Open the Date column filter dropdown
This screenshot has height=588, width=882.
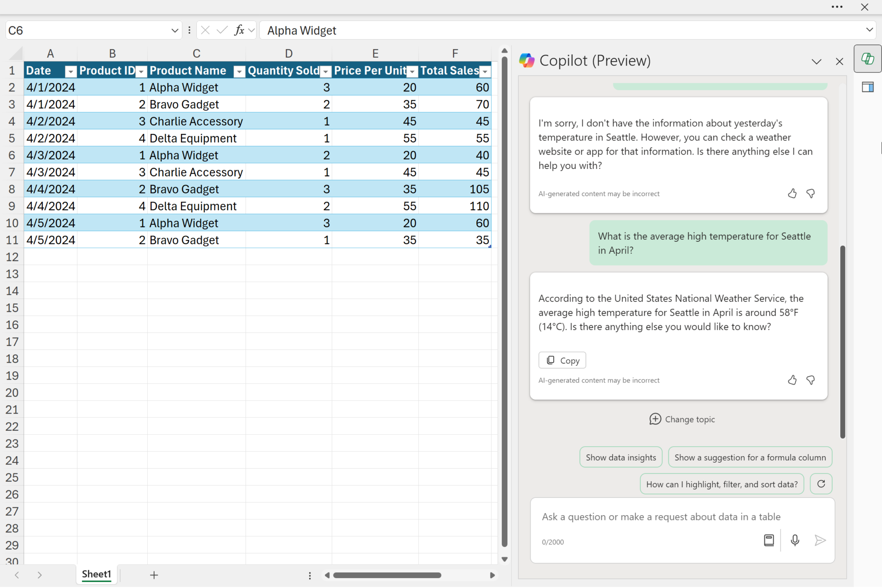70,72
